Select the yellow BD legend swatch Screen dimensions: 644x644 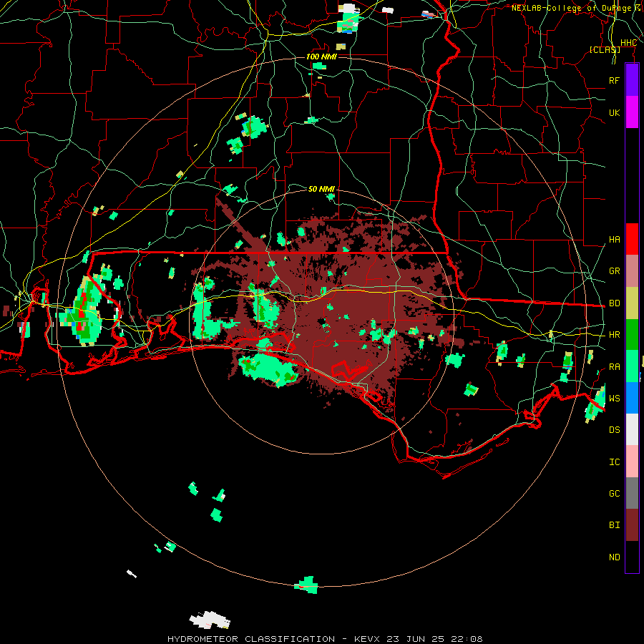(x=632, y=303)
